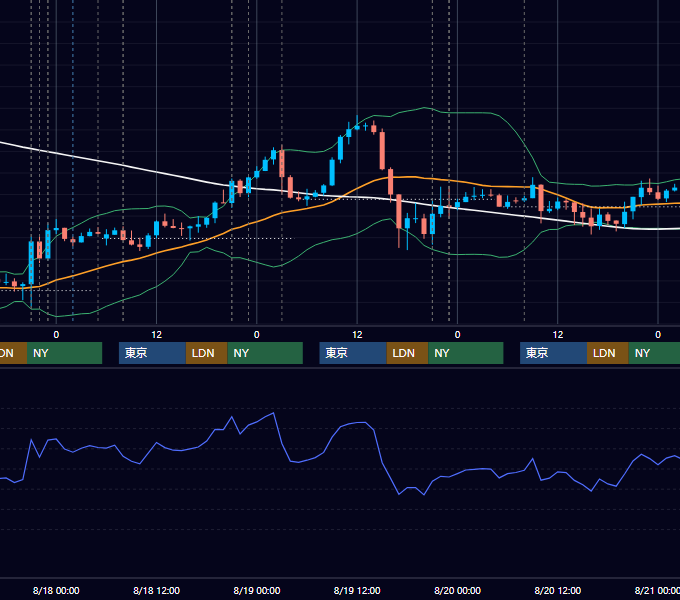Select the 東京 session block on 8/20
This screenshot has width=680, height=600.
pyautogui.click(x=553, y=353)
